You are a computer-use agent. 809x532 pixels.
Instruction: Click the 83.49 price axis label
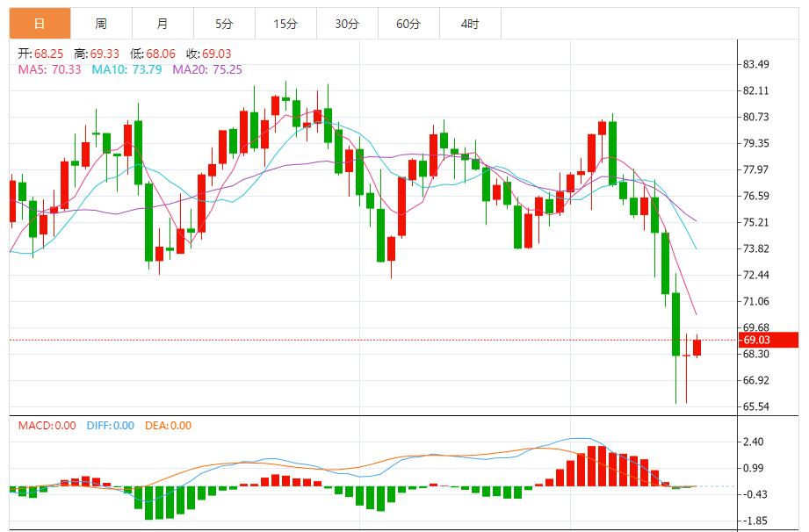click(x=756, y=64)
